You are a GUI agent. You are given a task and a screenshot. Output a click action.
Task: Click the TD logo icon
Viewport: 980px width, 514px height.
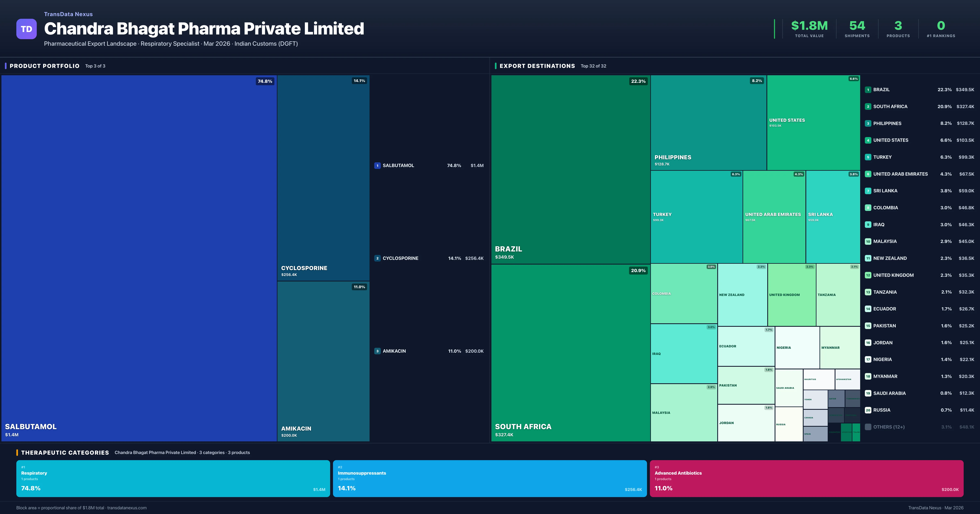coord(26,29)
